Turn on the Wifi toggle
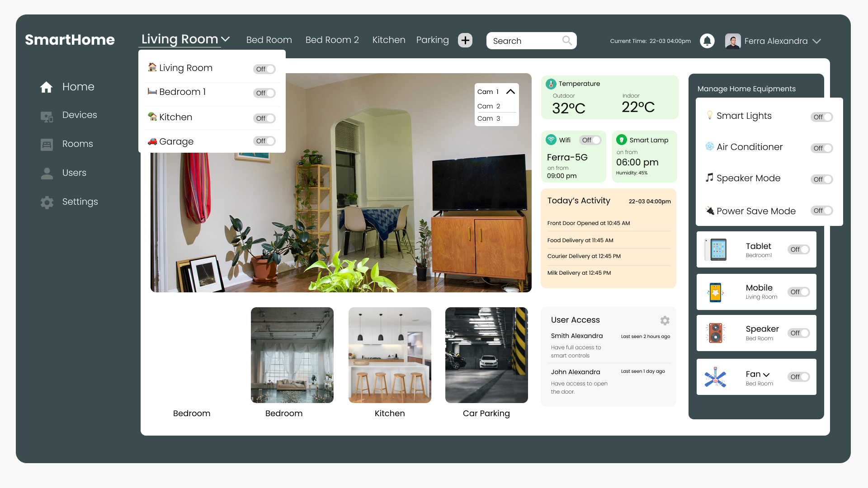The width and height of the screenshot is (868, 488). click(590, 140)
